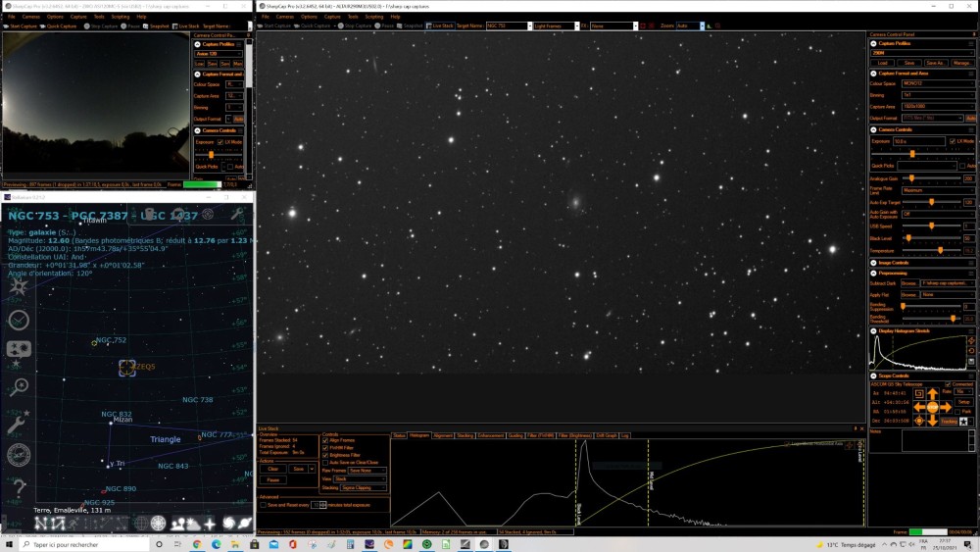Image resolution: width=980 pixels, height=552 pixels.
Task: Open the Stacking Sigma Clipping dropdown
Action: (364, 487)
